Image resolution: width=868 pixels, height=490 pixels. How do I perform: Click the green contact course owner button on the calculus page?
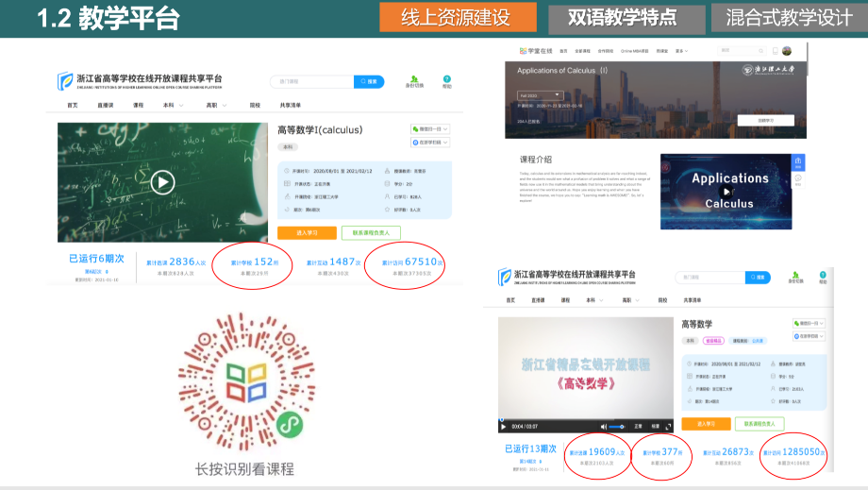click(371, 233)
